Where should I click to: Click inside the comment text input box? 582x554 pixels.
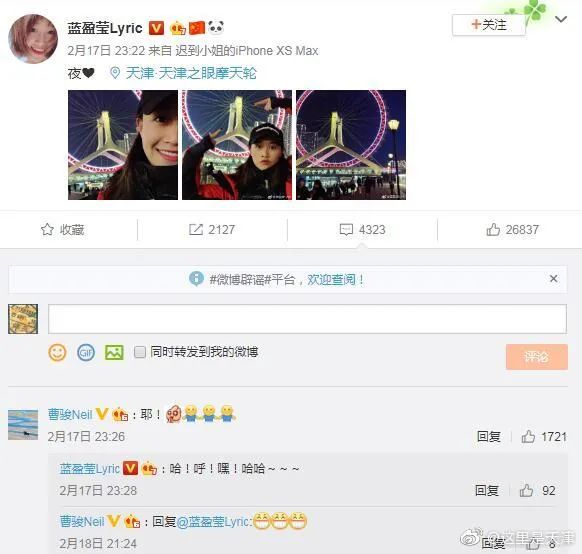point(307,319)
